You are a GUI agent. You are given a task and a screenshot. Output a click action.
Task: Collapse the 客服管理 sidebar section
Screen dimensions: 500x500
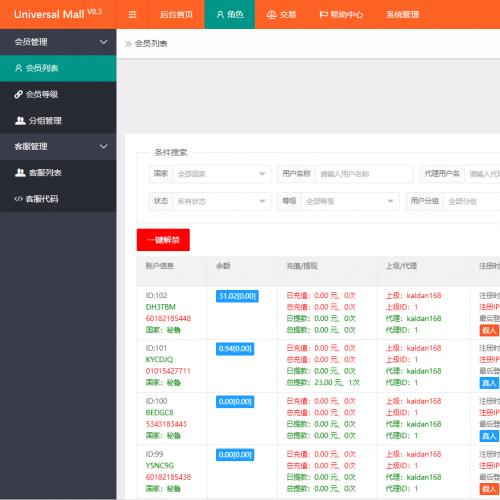tap(104, 146)
